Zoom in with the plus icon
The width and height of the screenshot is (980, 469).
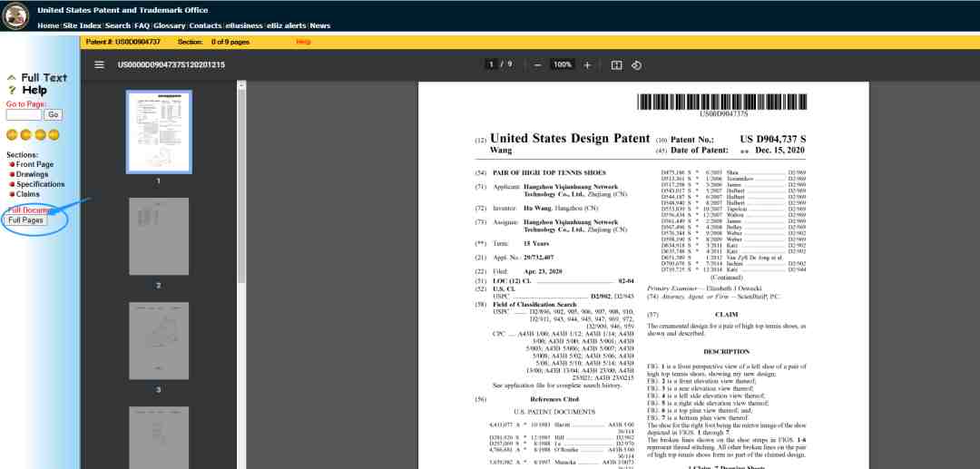tap(587, 65)
